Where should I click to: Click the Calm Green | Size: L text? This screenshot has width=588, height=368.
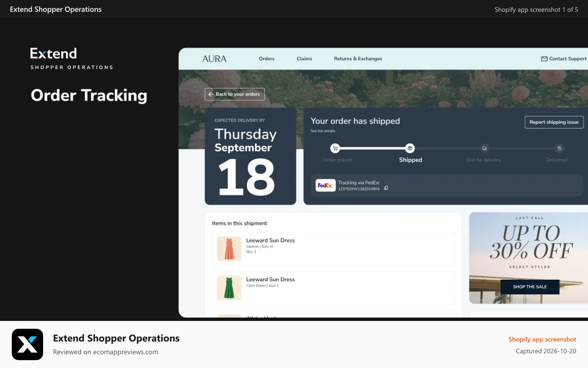click(263, 286)
